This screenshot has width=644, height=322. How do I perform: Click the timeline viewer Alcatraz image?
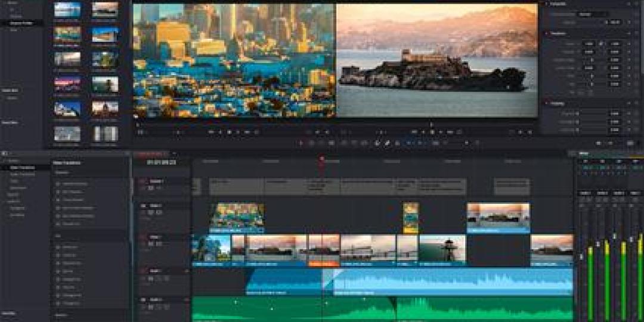click(x=437, y=61)
